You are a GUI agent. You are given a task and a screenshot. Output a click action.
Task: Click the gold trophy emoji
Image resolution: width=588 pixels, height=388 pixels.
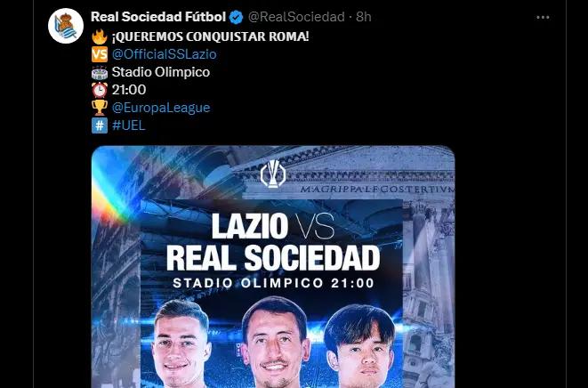pos(100,108)
